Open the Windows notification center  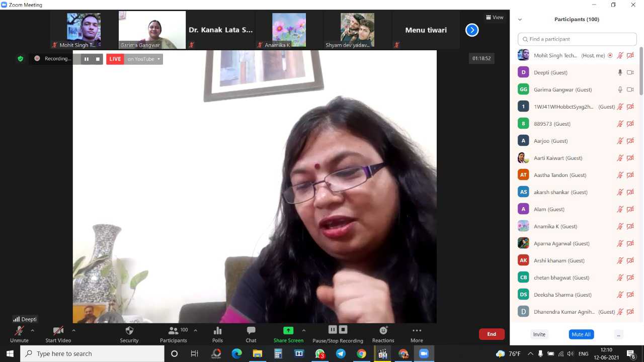tap(631, 353)
